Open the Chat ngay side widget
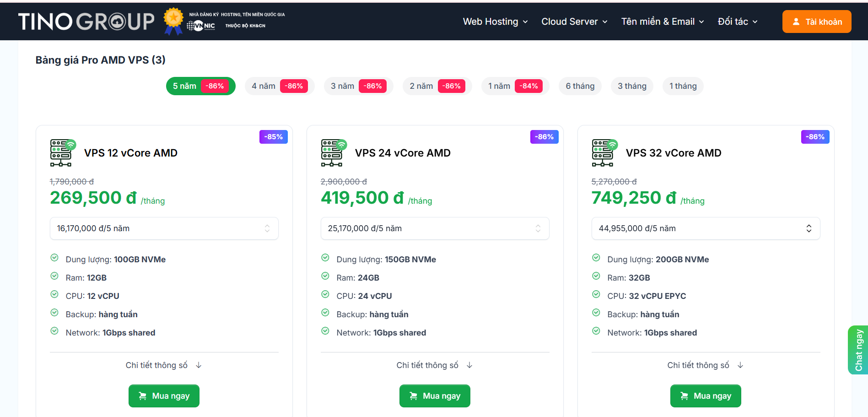 [x=858, y=350]
